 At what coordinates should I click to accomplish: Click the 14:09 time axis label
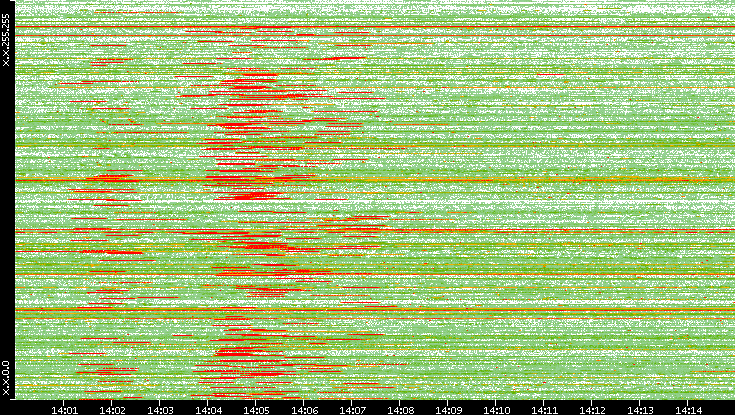(448, 410)
